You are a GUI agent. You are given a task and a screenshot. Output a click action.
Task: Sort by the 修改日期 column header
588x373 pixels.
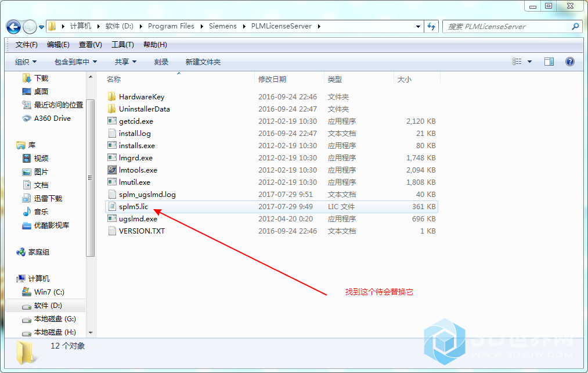[272, 79]
